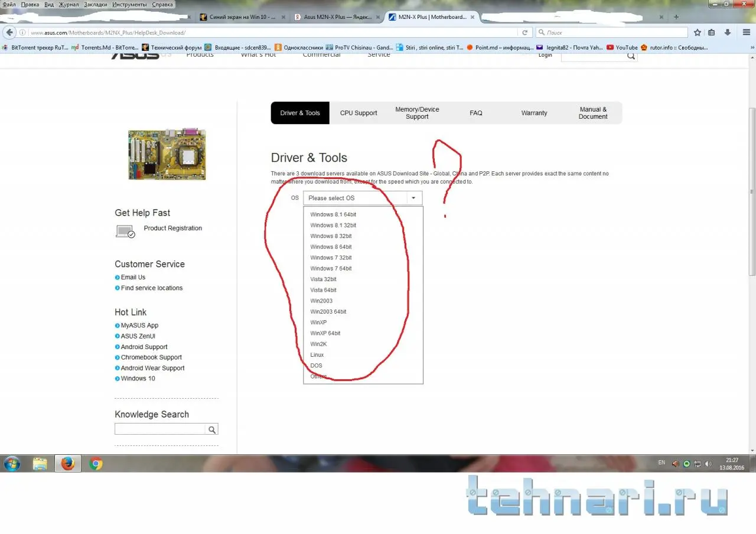The width and height of the screenshot is (756, 534).
Task: Open the network tray icon
Action: (697, 464)
